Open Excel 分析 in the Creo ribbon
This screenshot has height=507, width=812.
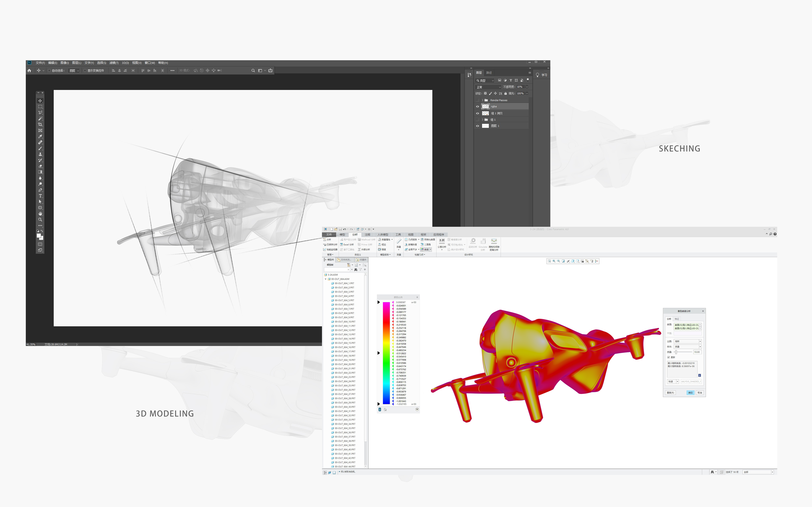(347, 245)
